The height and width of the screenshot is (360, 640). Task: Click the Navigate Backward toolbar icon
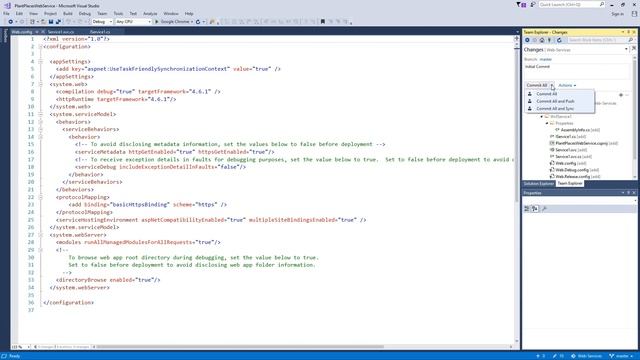(x=11, y=22)
